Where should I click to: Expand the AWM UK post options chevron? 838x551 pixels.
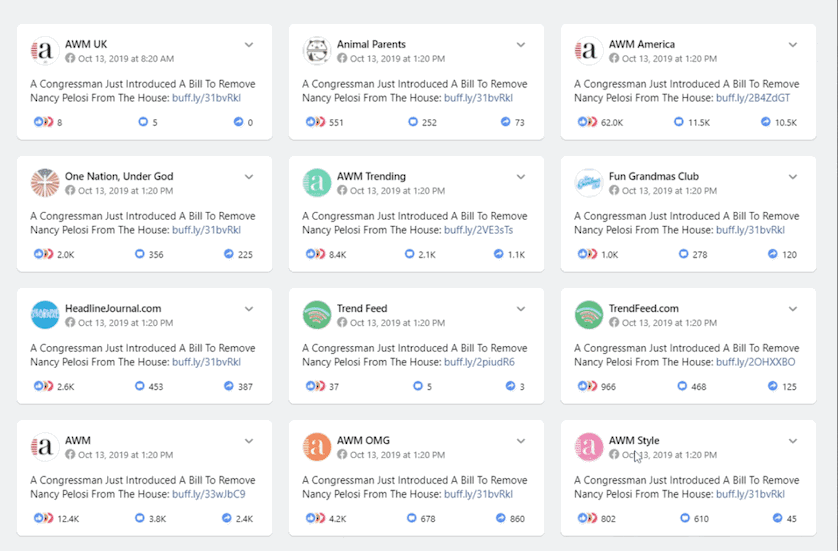249,45
